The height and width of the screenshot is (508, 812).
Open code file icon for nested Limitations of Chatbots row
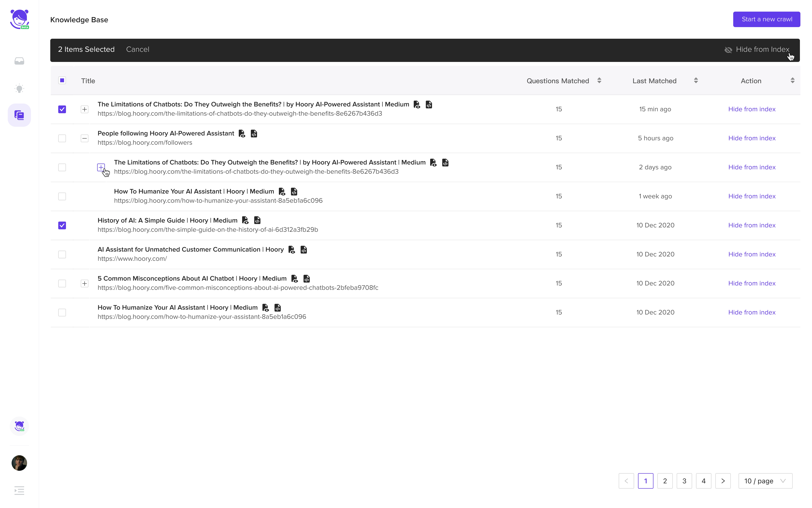[445, 163]
